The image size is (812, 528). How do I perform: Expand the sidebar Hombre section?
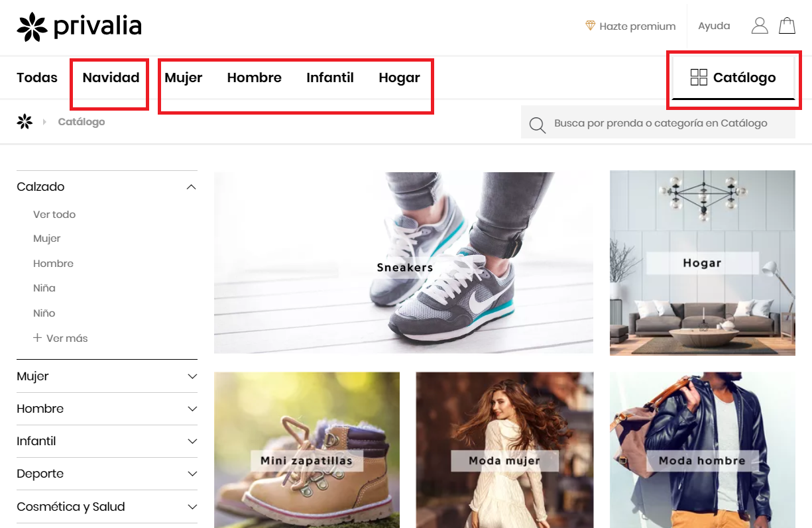pyautogui.click(x=107, y=409)
